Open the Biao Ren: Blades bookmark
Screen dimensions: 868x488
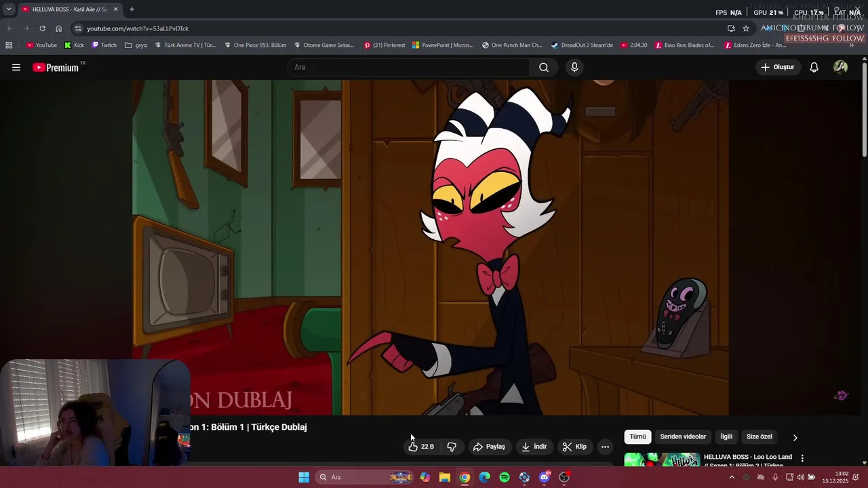click(684, 45)
